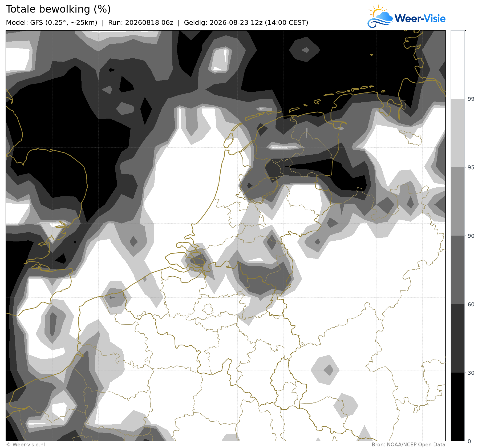Click the Model: GFS (0.25°, ~25km) label
The image size is (486, 448).
click(x=51, y=23)
